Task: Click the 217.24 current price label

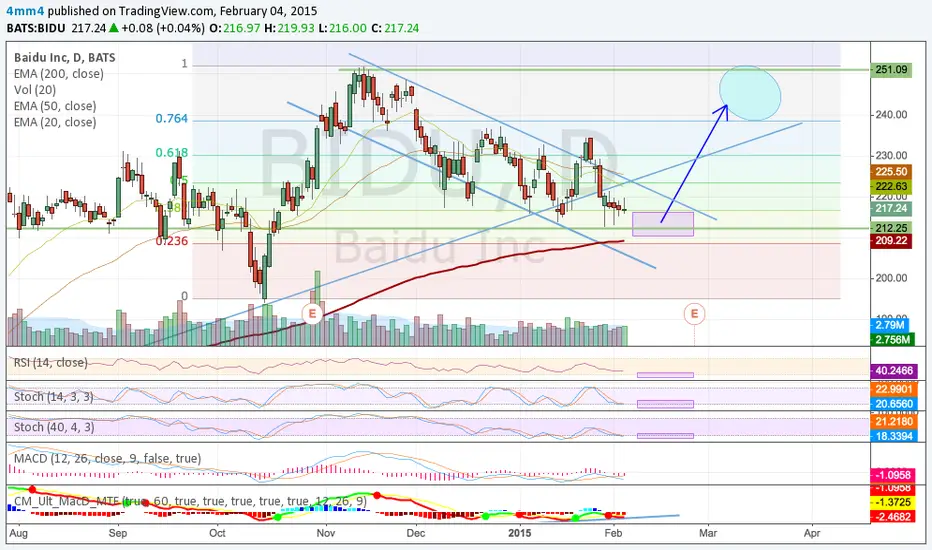Action: 891,208
